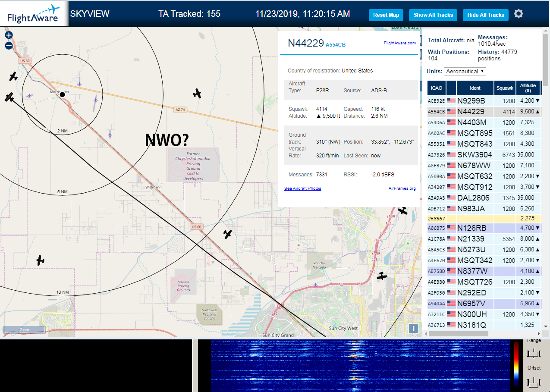
Task: Select the DAL2806 row in aircraft table
Action: coord(484,198)
